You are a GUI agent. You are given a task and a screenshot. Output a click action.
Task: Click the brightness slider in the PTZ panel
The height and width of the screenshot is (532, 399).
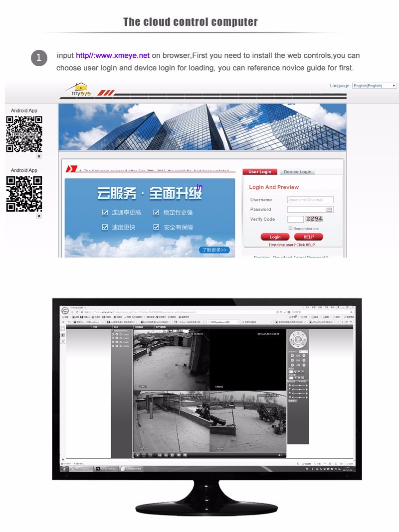point(300,386)
